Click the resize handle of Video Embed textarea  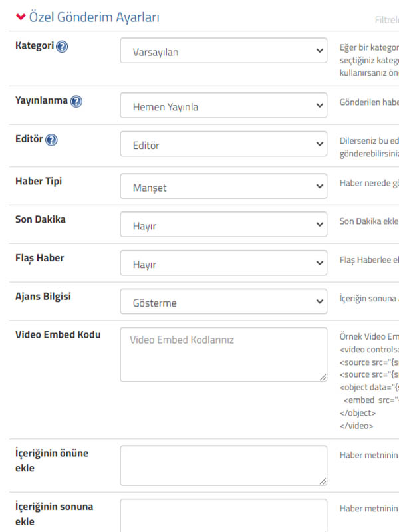323,377
